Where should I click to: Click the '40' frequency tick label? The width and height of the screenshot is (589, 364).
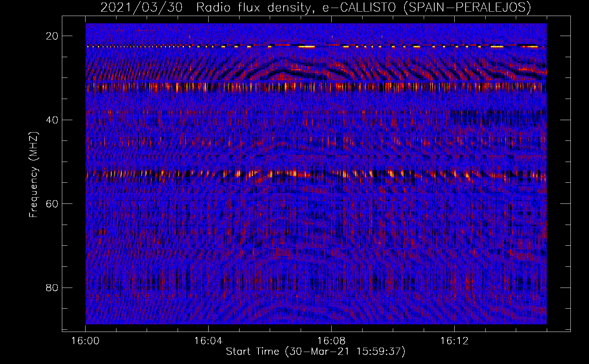pos(52,120)
